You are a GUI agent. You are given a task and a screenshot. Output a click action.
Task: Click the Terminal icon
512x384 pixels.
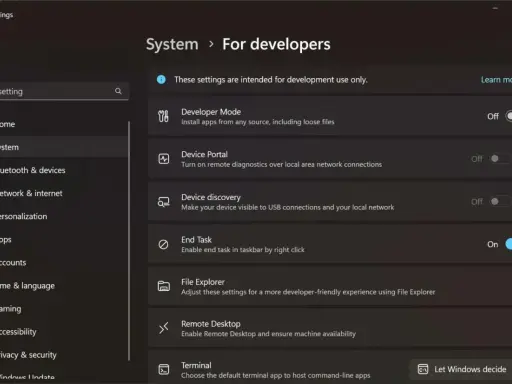[x=163, y=369]
